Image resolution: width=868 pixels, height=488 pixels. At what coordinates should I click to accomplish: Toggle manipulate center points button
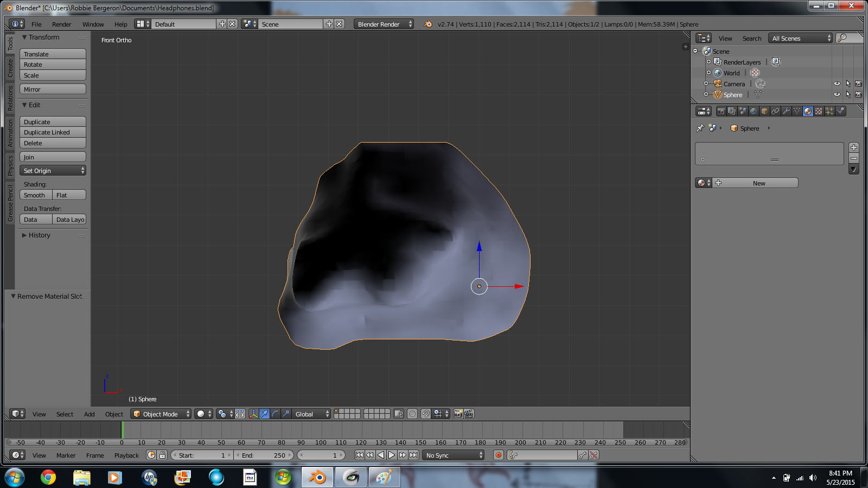240,414
